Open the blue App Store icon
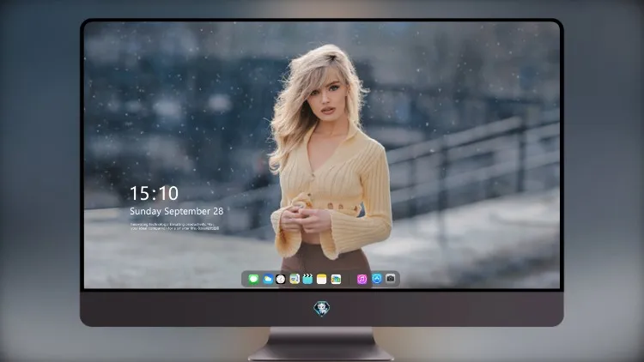This screenshot has width=644, height=362. 377,279
